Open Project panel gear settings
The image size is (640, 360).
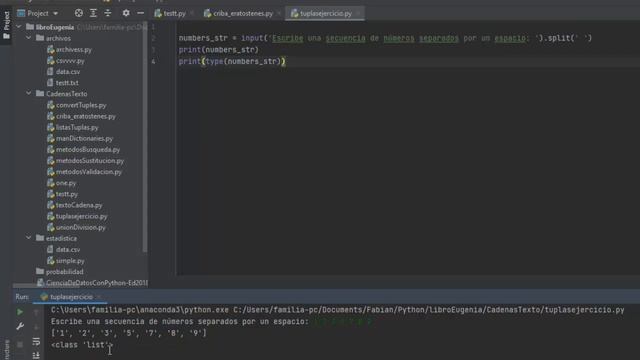pos(126,13)
